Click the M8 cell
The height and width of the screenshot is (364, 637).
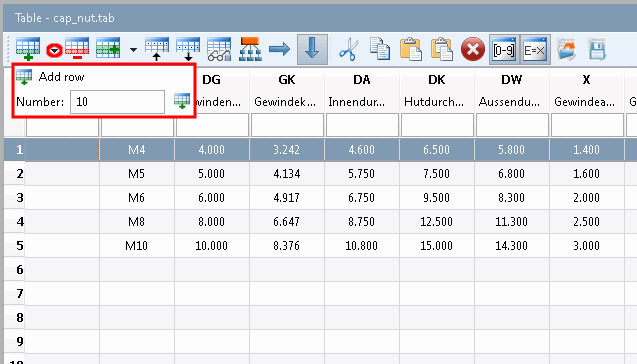pos(137,222)
